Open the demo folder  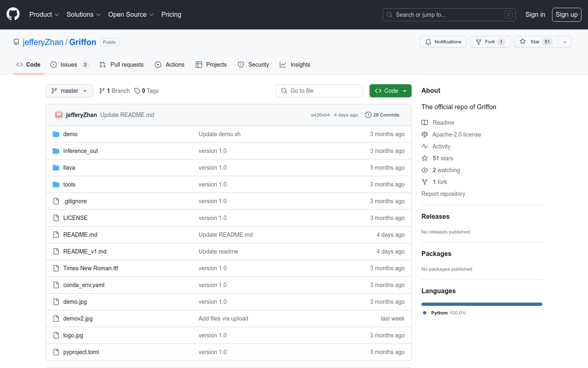[70, 134]
